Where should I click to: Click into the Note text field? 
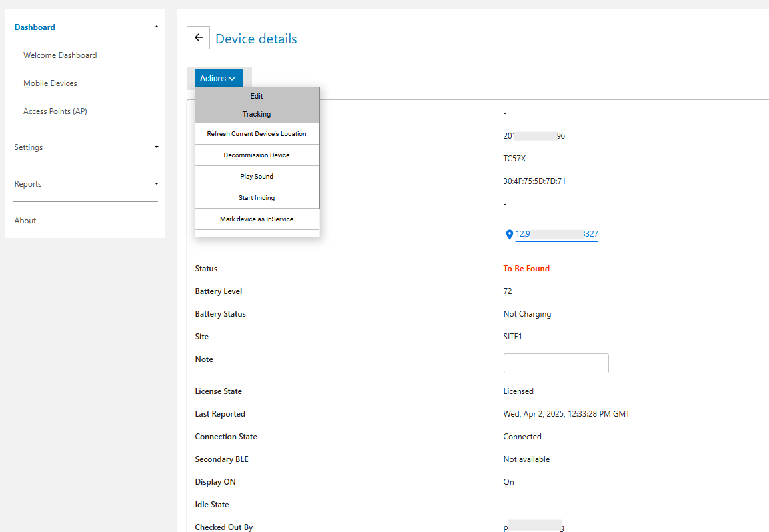[x=556, y=363]
